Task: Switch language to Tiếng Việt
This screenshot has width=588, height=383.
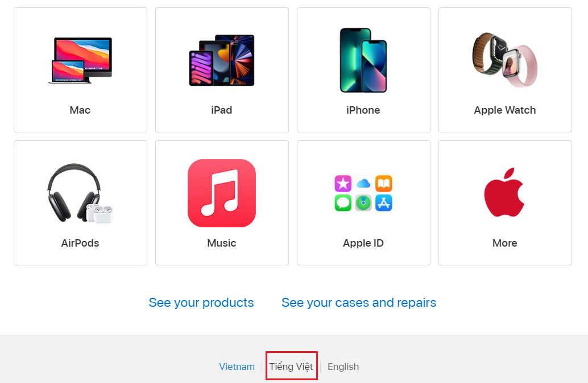Action: coord(291,367)
